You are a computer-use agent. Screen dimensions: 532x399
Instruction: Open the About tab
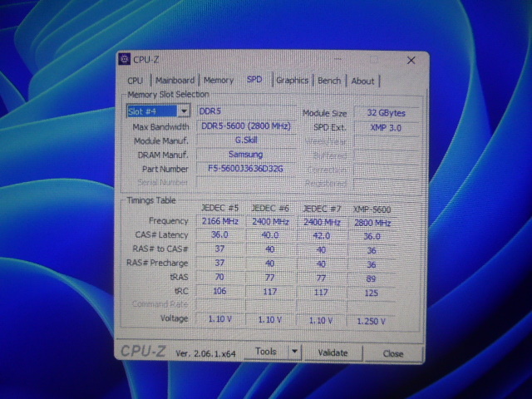pyautogui.click(x=362, y=81)
